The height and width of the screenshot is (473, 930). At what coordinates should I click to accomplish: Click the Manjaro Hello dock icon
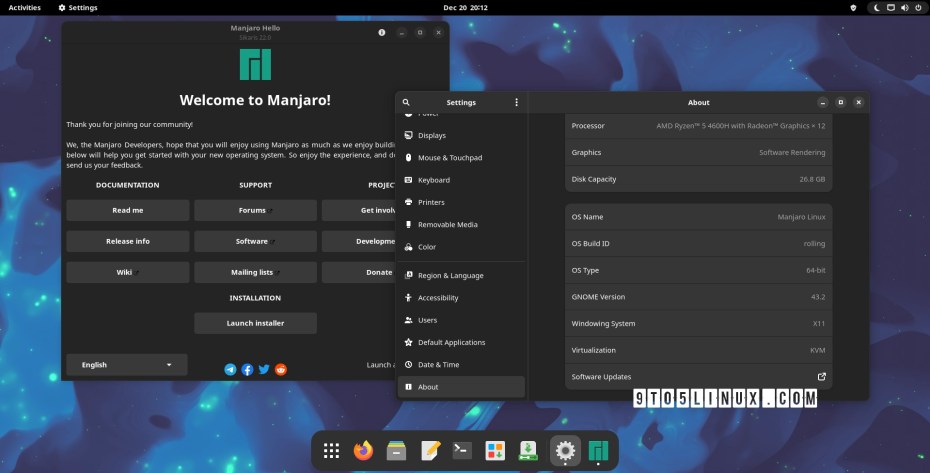coord(598,450)
